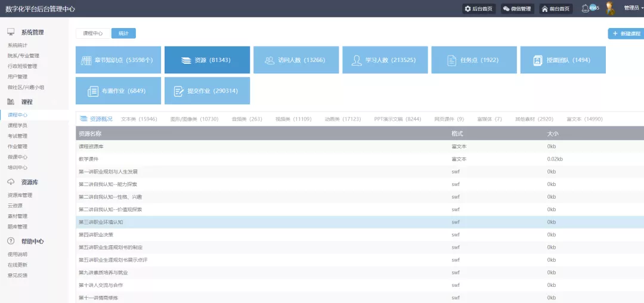Click the WeChat icon on 微信管理

(x=506, y=8)
